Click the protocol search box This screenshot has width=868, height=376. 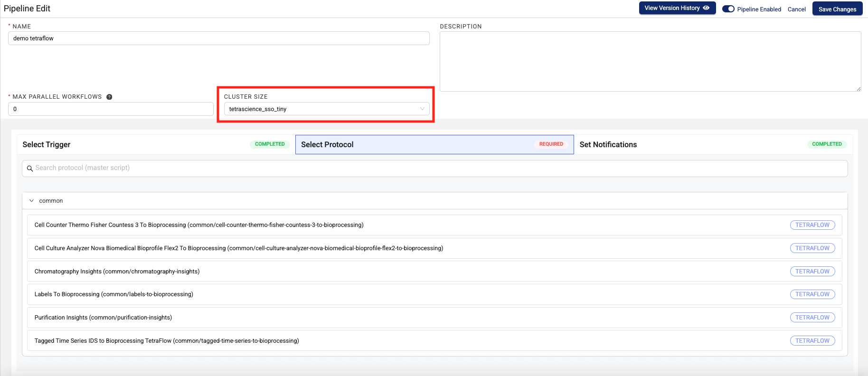pos(434,169)
